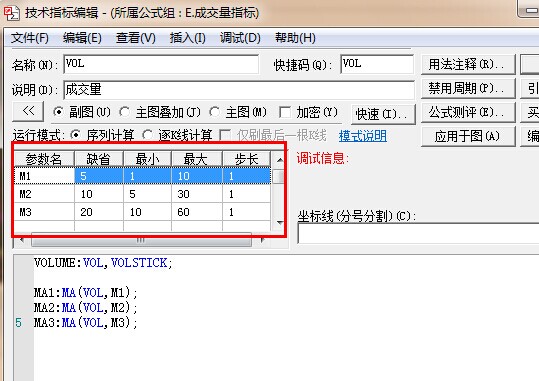
Task: Collapse panel with the << button
Action: coord(28,111)
